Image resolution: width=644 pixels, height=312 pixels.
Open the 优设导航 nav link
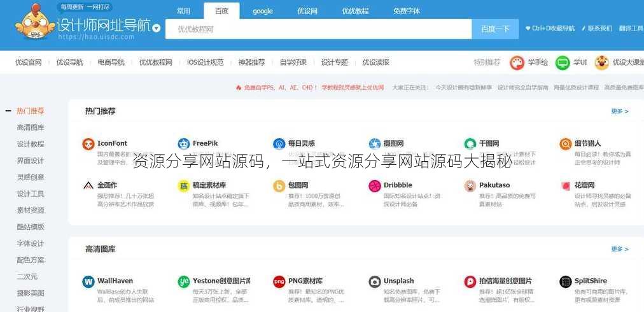69,62
